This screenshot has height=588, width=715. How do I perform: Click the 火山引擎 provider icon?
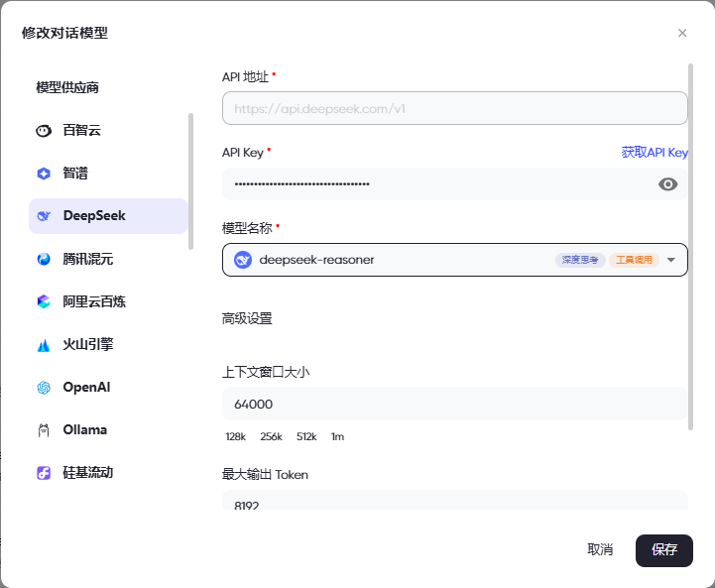[x=44, y=345]
